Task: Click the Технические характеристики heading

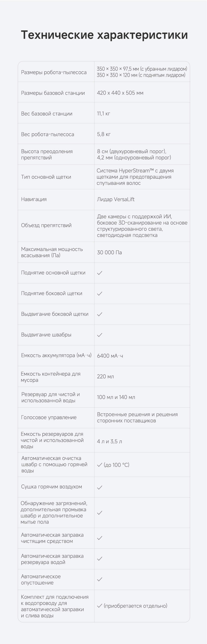Action: click(x=104, y=35)
